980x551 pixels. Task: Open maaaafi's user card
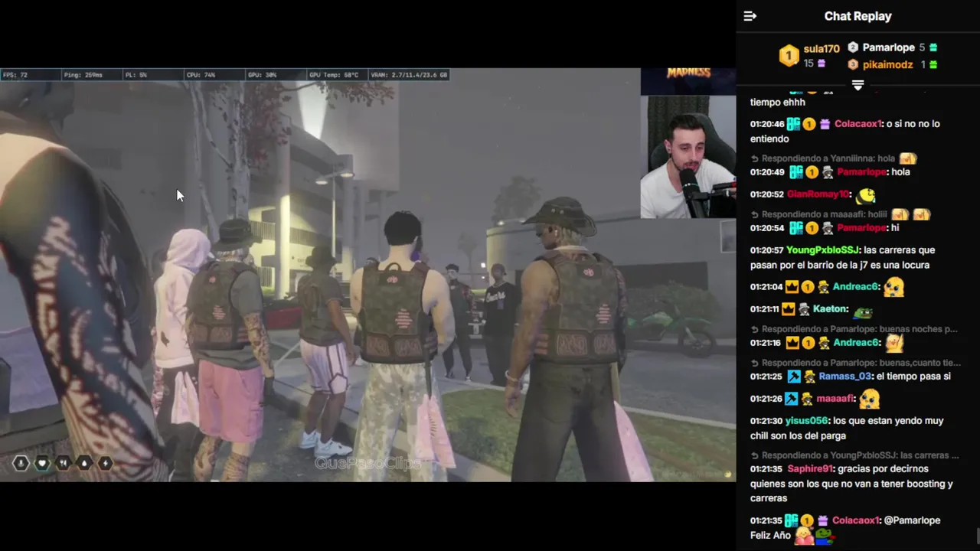point(835,399)
